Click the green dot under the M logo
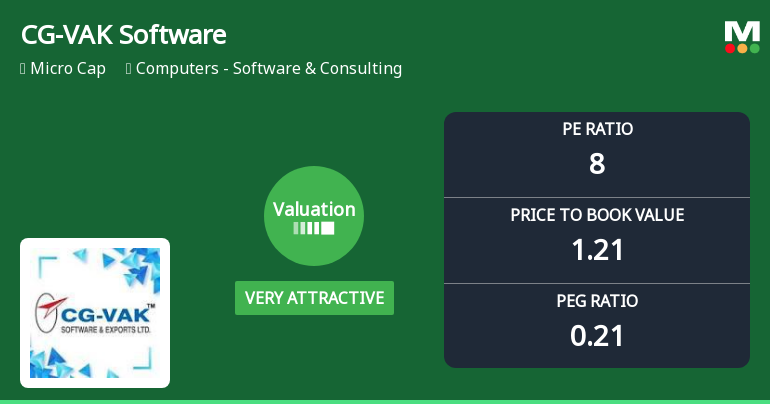The image size is (770, 404). point(754,48)
